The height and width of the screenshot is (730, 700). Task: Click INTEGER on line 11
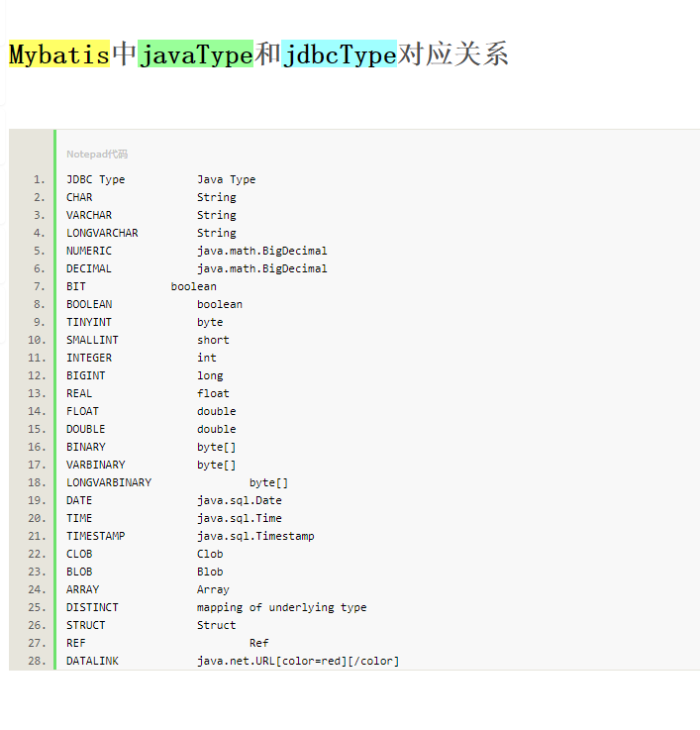89,358
